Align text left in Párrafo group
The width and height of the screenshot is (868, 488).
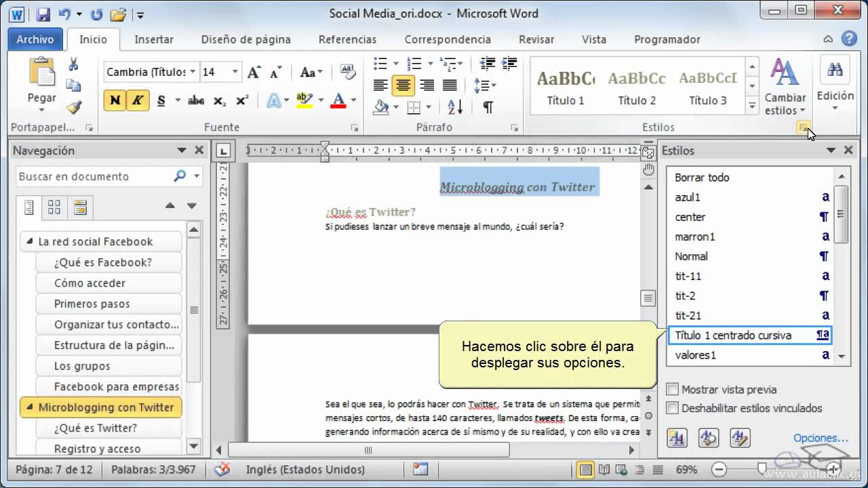[x=380, y=85]
